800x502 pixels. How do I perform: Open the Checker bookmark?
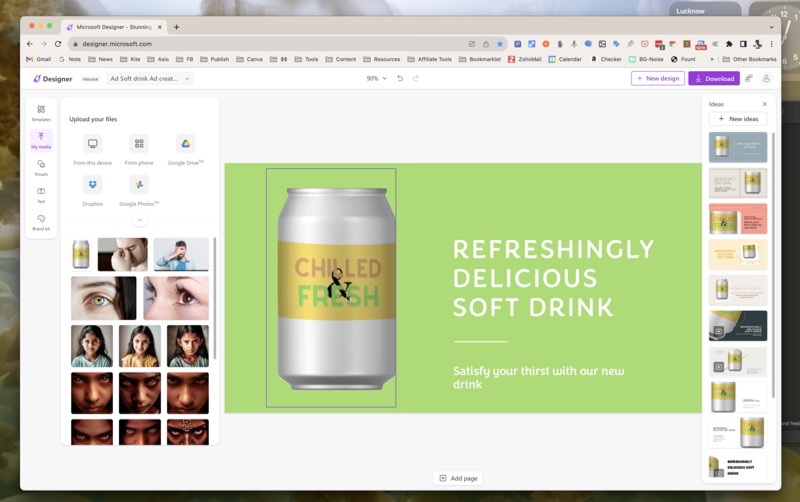[x=606, y=59]
